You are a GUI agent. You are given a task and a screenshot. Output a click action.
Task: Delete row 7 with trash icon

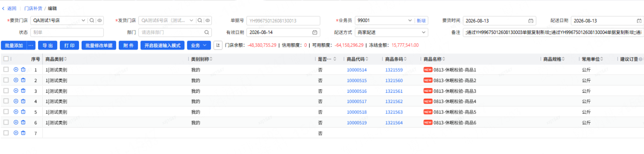coord(23,133)
